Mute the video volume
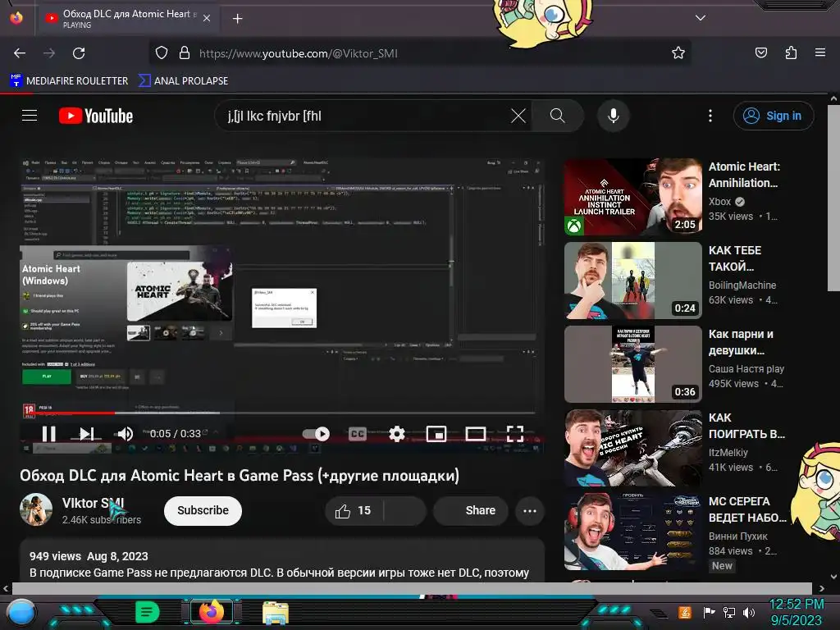The width and height of the screenshot is (840, 630). tap(125, 434)
